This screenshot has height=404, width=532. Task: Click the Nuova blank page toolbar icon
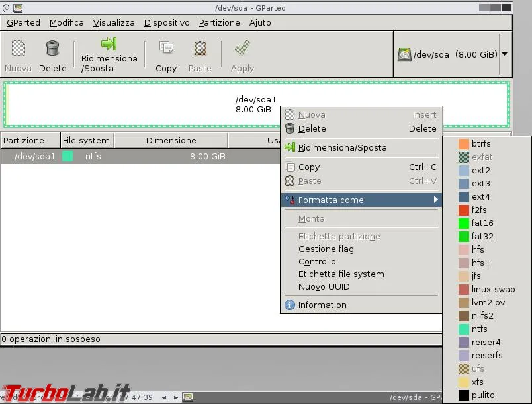pos(19,48)
